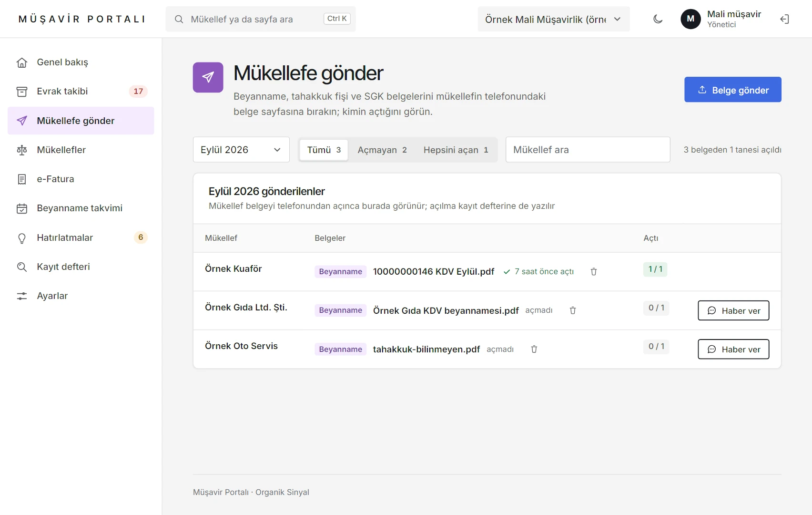Select the Tümü filter tab
The height and width of the screenshot is (515, 812).
324,150
